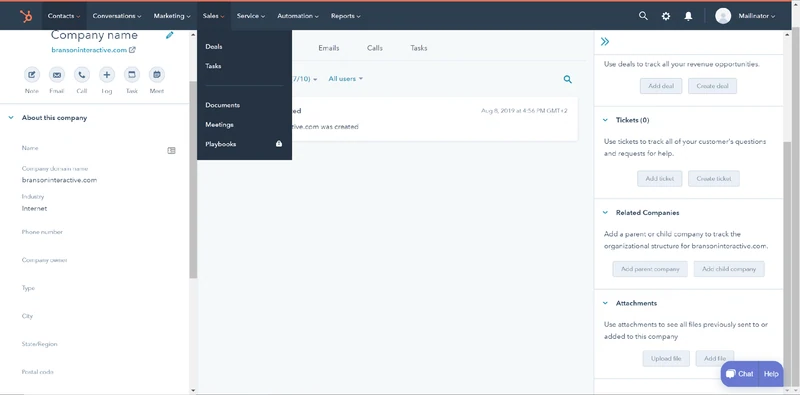Click the Industry value Internet
The width and height of the screenshot is (800, 395).
click(x=34, y=209)
